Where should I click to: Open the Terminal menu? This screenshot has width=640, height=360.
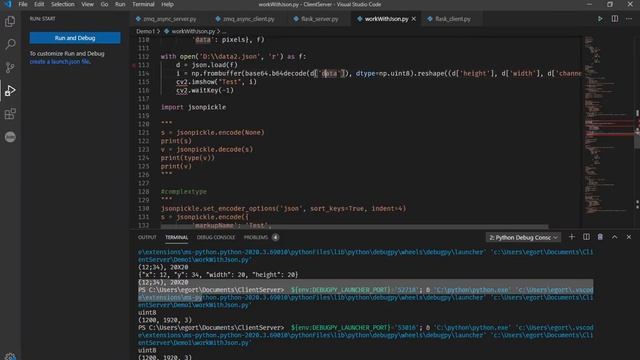click(x=143, y=4)
